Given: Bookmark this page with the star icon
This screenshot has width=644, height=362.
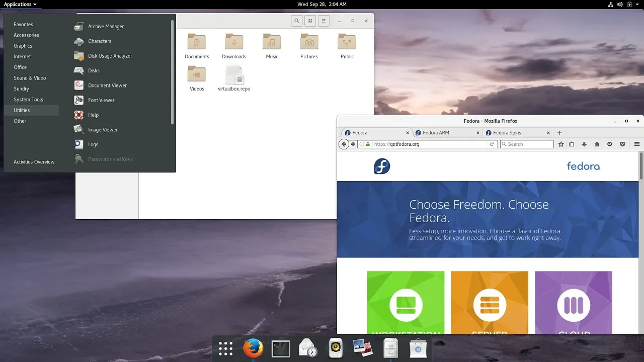Looking at the screenshot, I should 561,144.
